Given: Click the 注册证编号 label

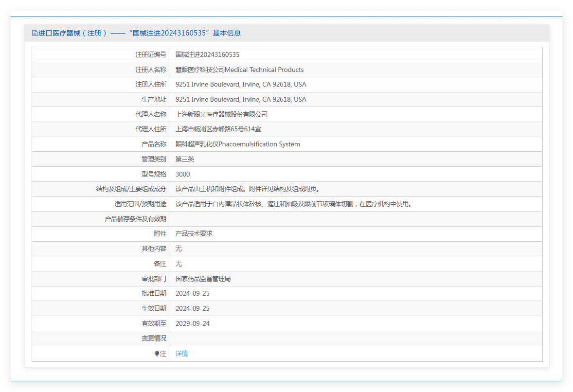Looking at the screenshot, I should (x=151, y=55).
